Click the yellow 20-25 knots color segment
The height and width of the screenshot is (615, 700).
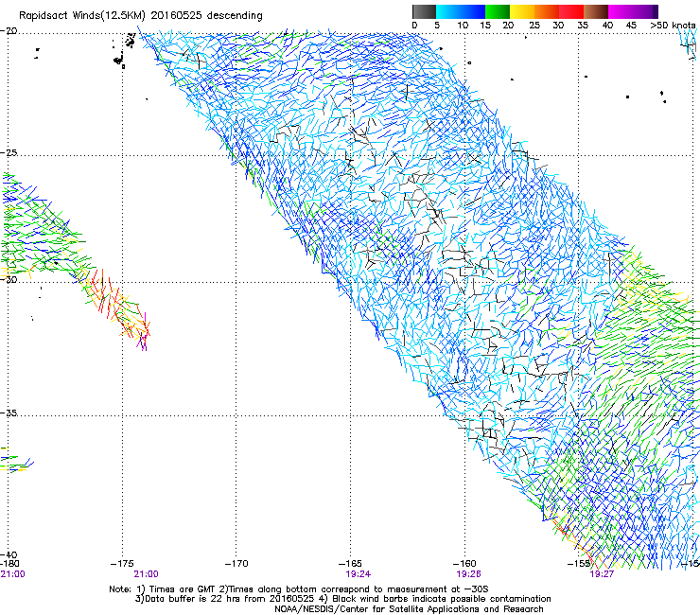[x=522, y=11]
